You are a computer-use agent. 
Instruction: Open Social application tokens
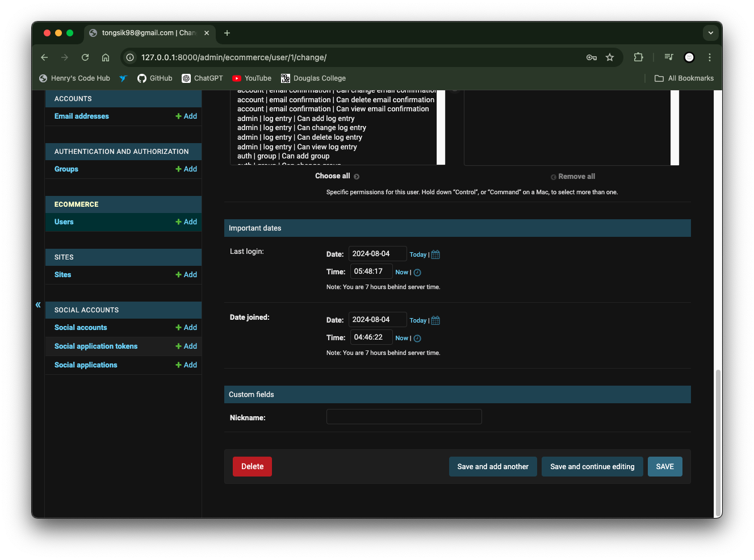(x=96, y=346)
